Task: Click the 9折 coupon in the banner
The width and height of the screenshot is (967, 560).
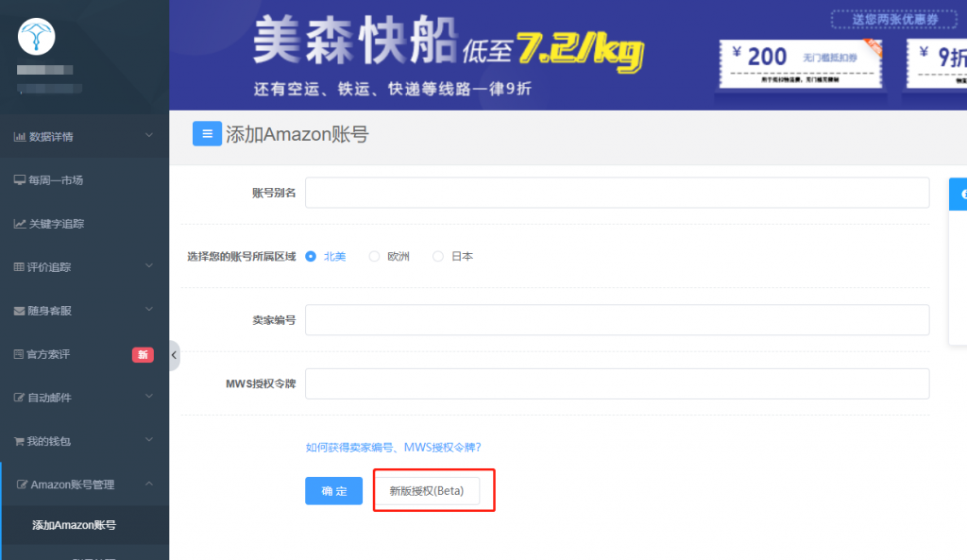Action: [x=937, y=63]
